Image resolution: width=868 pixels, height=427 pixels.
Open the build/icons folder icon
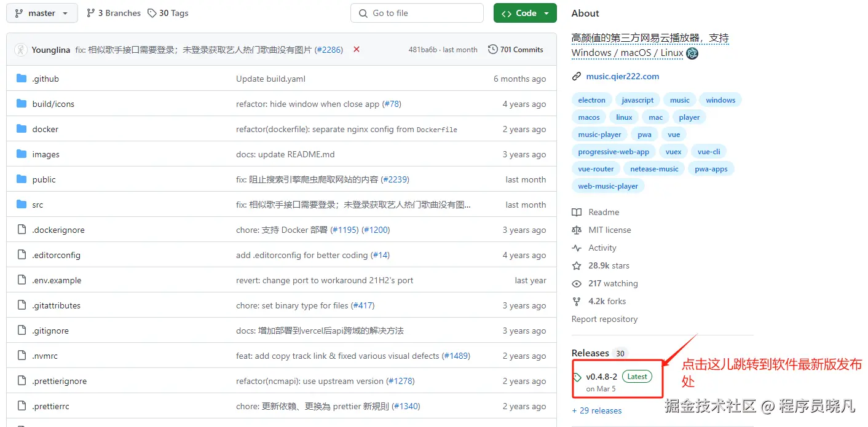[x=22, y=104]
